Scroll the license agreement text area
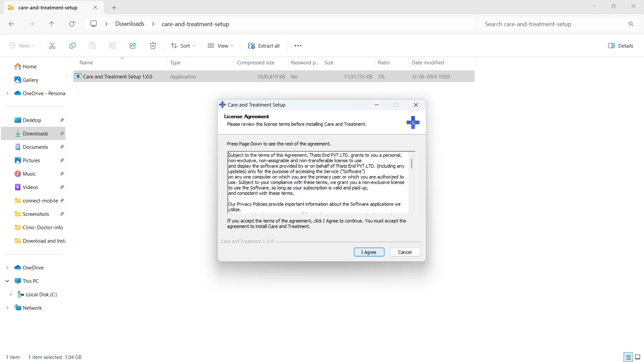The image size is (644, 362). click(412, 165)
